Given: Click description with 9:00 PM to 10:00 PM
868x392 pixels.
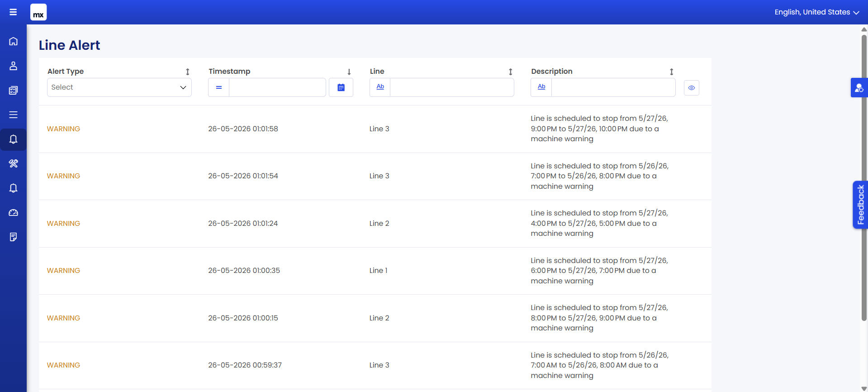Looking at the screenshot, I should coord(599,129).
